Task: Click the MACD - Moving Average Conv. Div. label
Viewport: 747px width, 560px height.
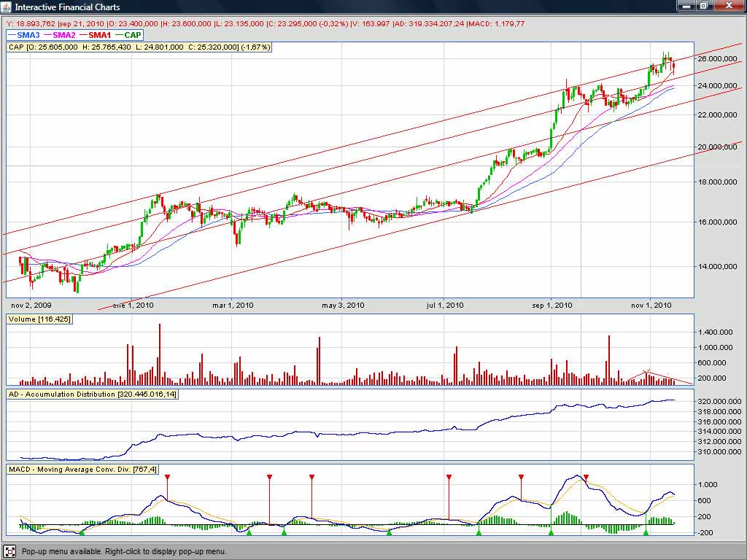Action: 83,470
